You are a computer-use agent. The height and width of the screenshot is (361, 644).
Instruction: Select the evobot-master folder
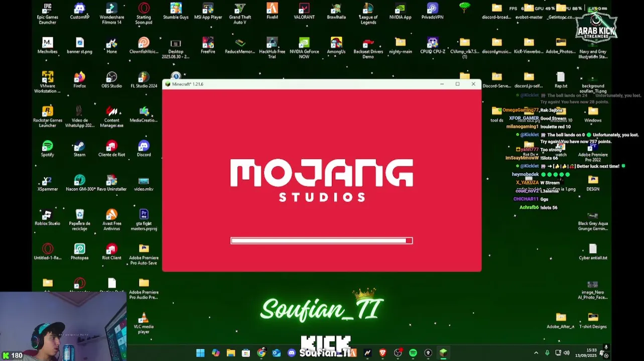[x=529, y=12]
